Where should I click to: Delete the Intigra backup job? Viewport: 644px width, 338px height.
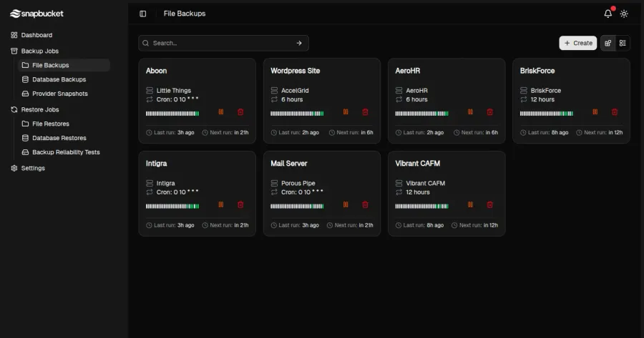(x=240, y=204)
